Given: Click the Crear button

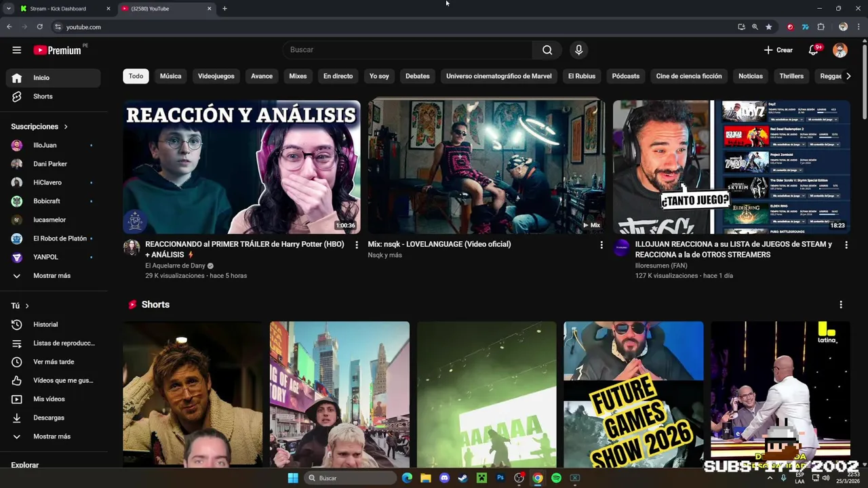Looking at the screenshot, I should pyautogui.click(x=778, y=50).
